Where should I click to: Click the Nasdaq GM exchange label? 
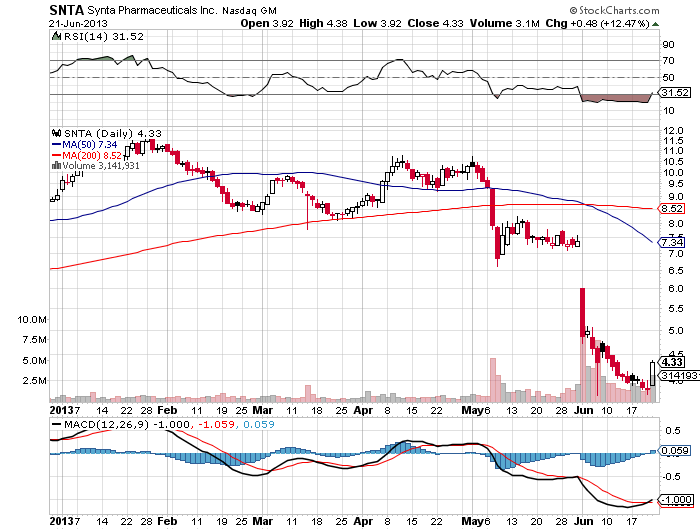coord(250,11)
